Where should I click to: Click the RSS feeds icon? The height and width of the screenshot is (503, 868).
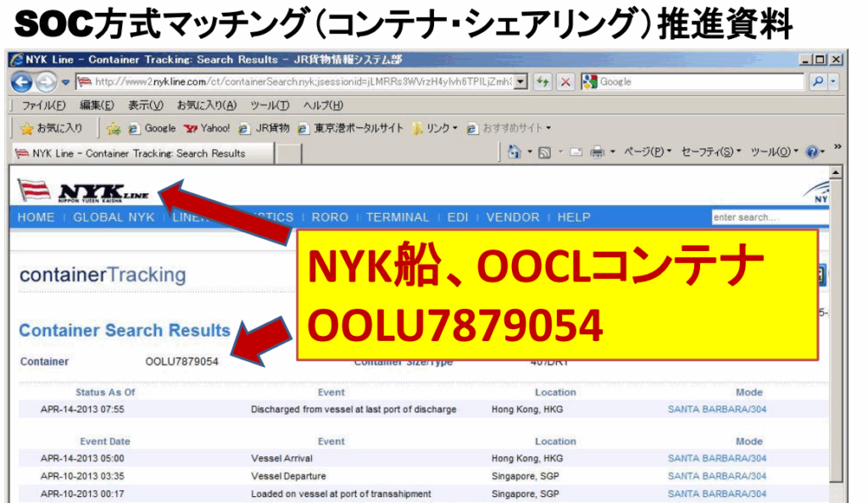tap(545, 153)
